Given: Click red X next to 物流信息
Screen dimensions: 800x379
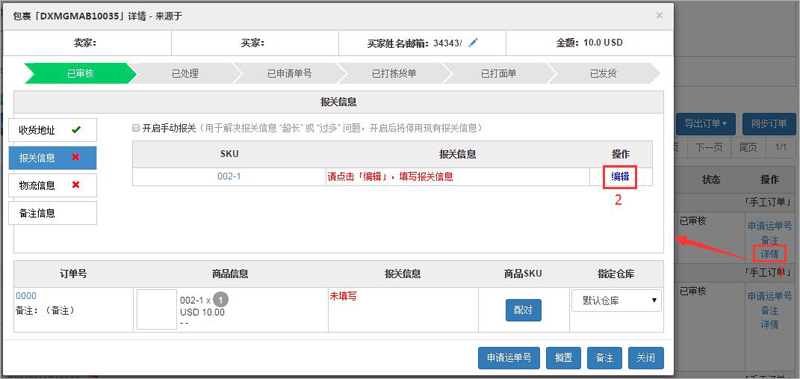Looking at the screenshot, I should [76, 185].
